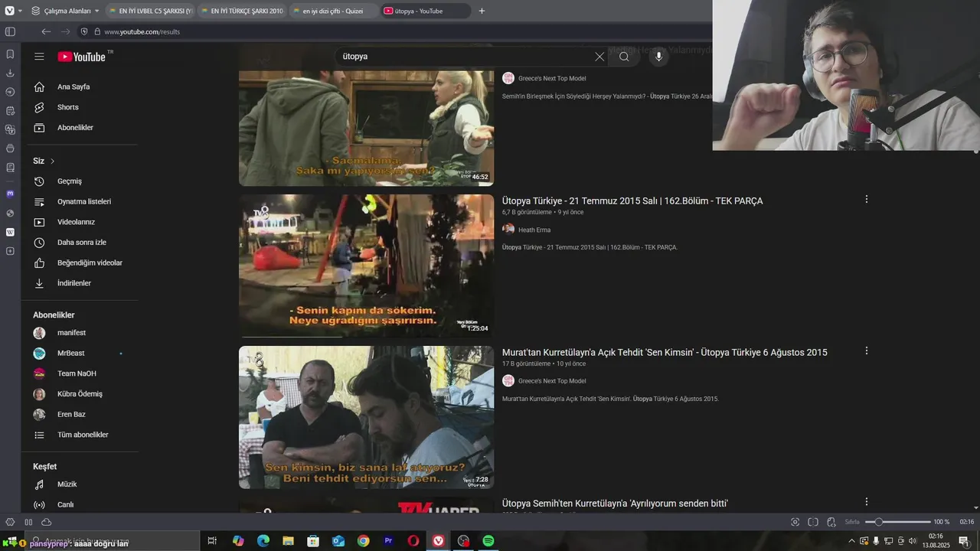Open the Eren Baz channel subscription

83,414
